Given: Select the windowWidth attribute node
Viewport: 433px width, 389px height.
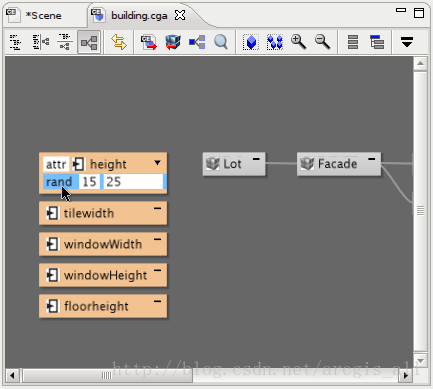Looking at the screenshot, I should [x=103, y=244].
